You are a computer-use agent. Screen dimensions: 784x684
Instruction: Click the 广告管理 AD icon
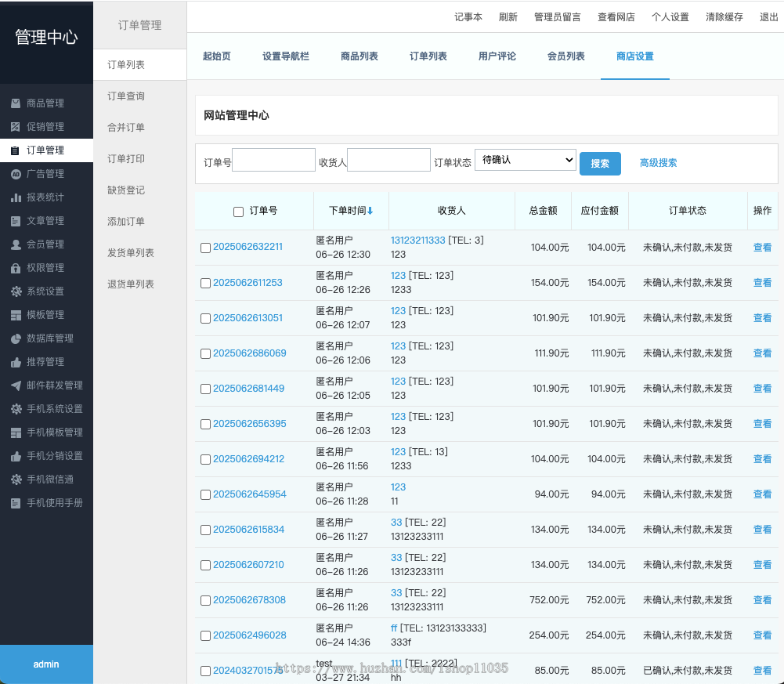click(16, 174)
